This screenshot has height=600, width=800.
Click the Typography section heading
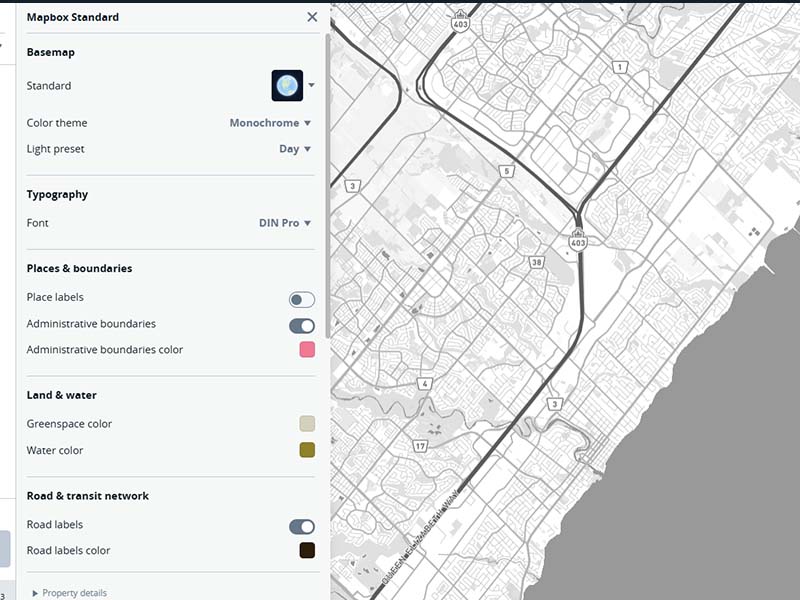pyautogui.click(x=57, y=194)
